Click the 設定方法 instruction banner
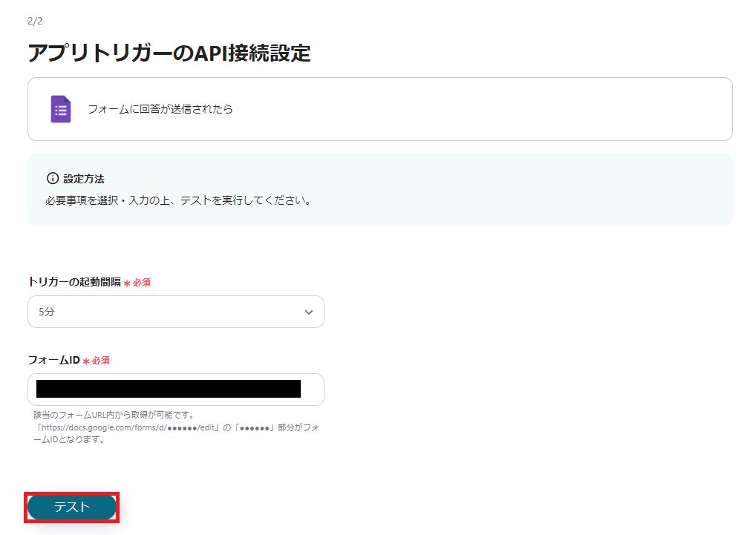The image size is (756, 535). pos(379,188)
